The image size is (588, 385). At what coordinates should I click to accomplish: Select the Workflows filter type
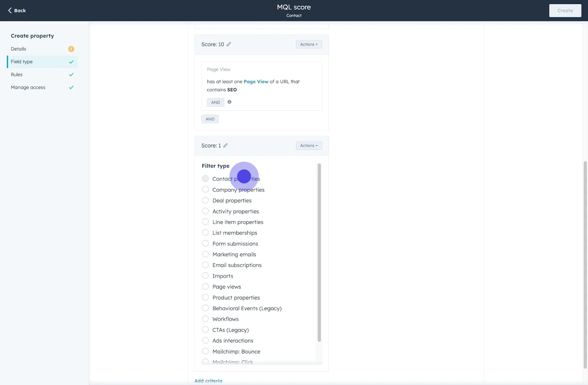point(205,319)
